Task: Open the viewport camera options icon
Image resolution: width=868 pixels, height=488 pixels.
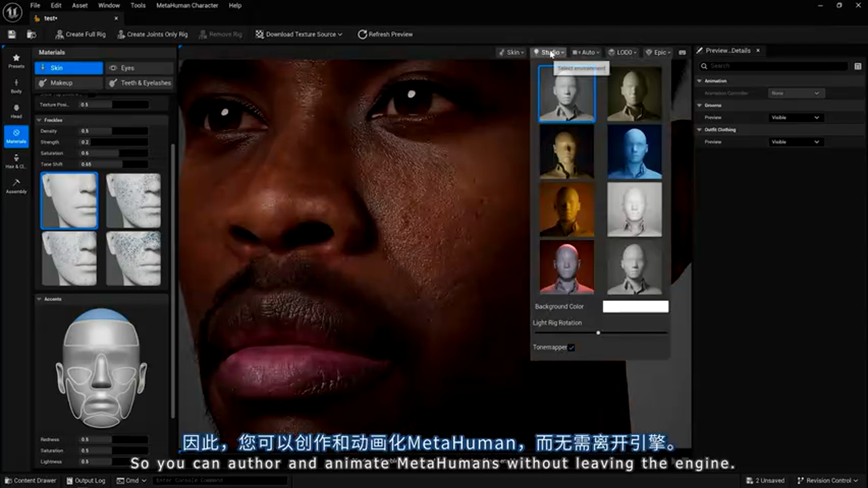Action: coord(682,52)
